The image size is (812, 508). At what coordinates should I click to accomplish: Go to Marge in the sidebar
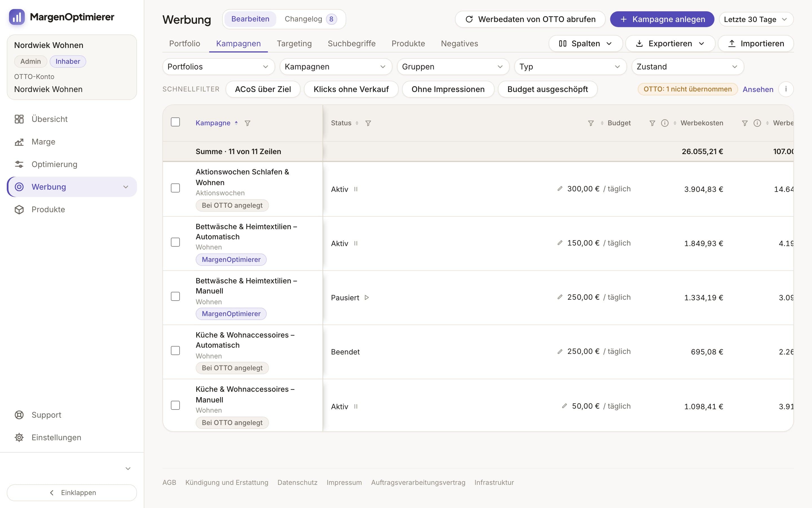coord(72,142)
